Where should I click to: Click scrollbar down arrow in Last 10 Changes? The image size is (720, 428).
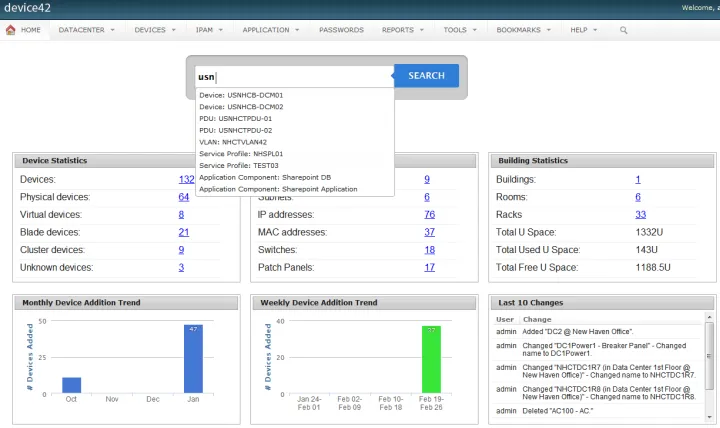709,417
